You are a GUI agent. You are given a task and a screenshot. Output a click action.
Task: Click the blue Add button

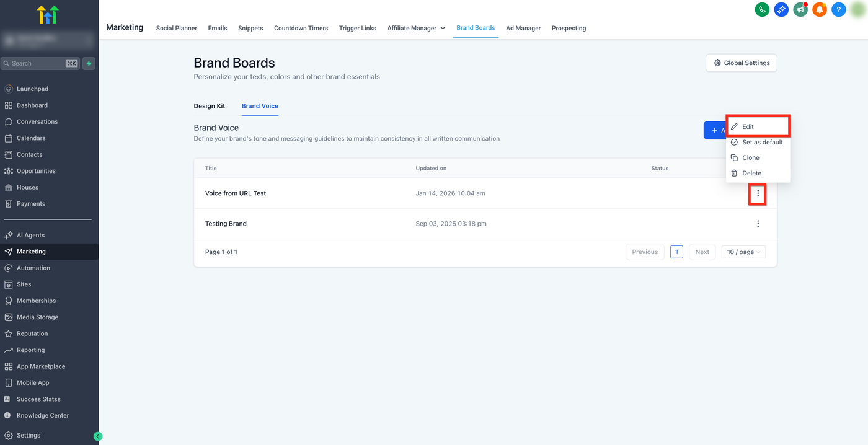(715, 130)
